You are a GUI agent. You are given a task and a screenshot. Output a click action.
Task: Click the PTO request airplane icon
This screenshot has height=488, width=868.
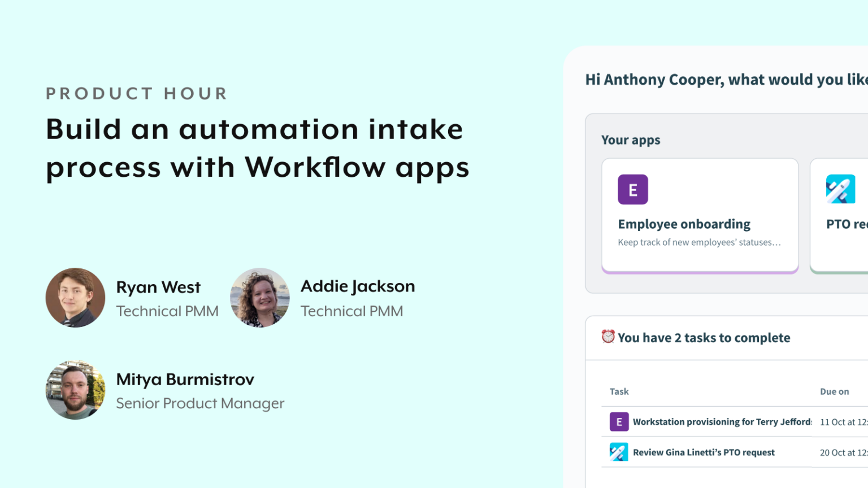tap(840, 189)
